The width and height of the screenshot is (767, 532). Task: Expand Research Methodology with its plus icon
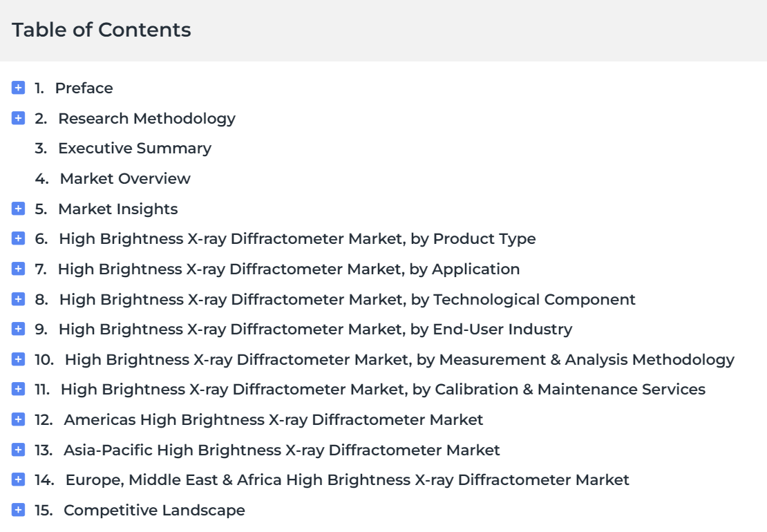[x=18, y=118]
